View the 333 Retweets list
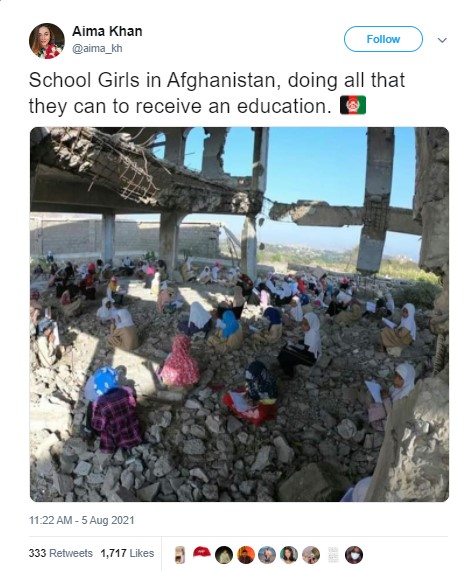Viewport: 476px width, 571px height. (x=60, y=553)
